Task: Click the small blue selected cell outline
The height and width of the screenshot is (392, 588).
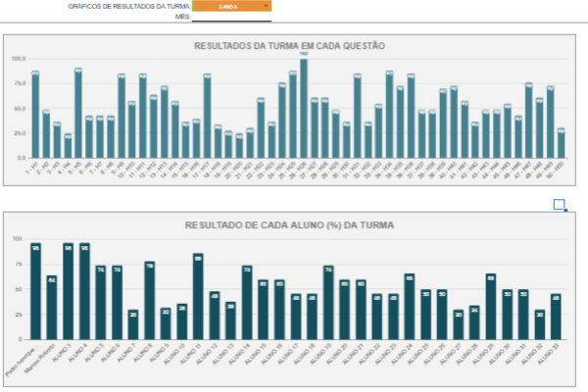Action: click(559, 204)
